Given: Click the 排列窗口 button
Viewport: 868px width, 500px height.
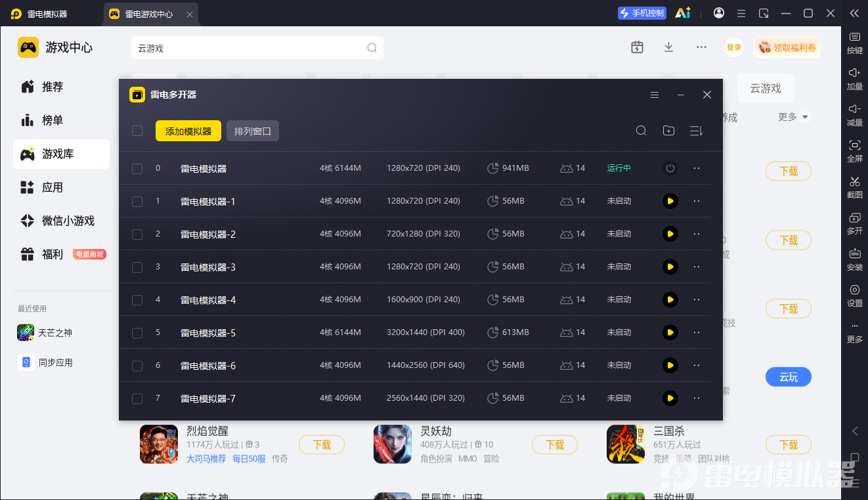Looking at the screenshot, I should [253, 131].
